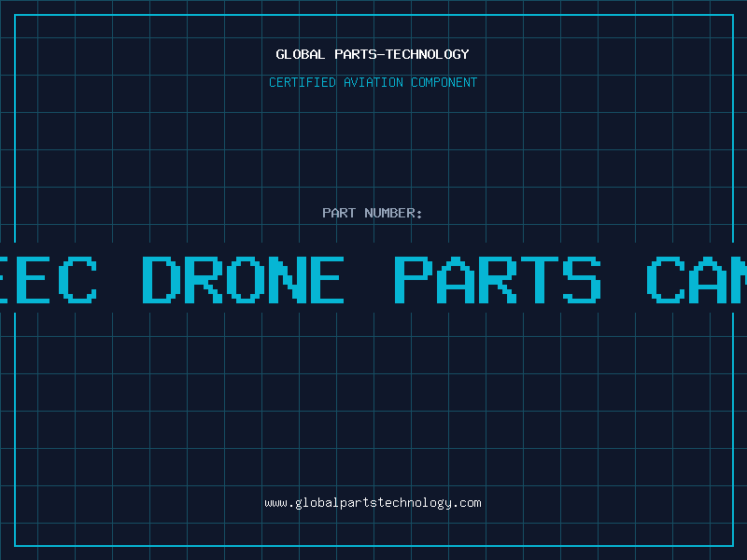Click the word NUMBER: in the label
Image resolution: width=747 pixels, height=560 pixels.
393,213
